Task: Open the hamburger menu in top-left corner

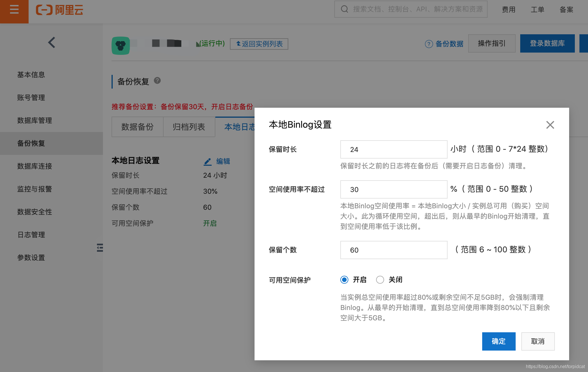Action: 14,10
